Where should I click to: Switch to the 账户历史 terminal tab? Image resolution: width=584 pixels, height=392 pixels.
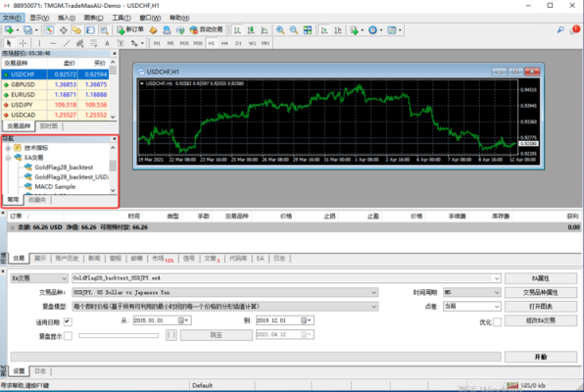pos(67,258)
